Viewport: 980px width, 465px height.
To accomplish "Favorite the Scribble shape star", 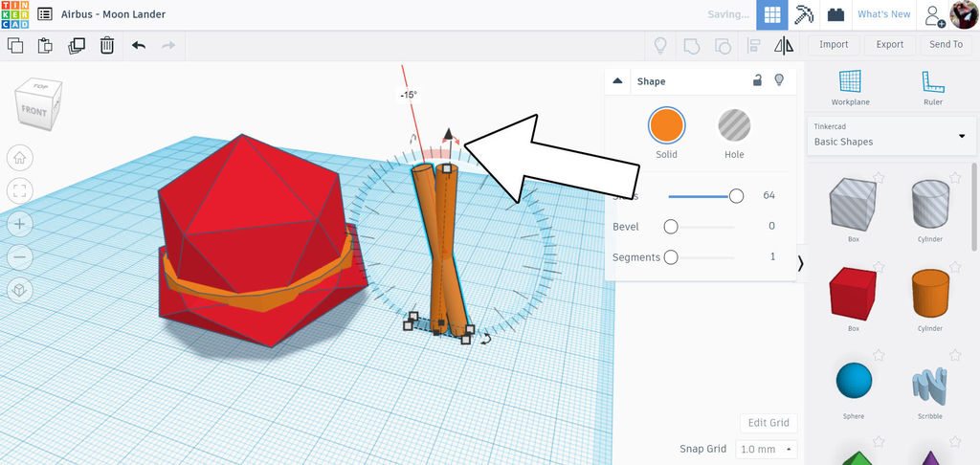I will tap(955, 356).
